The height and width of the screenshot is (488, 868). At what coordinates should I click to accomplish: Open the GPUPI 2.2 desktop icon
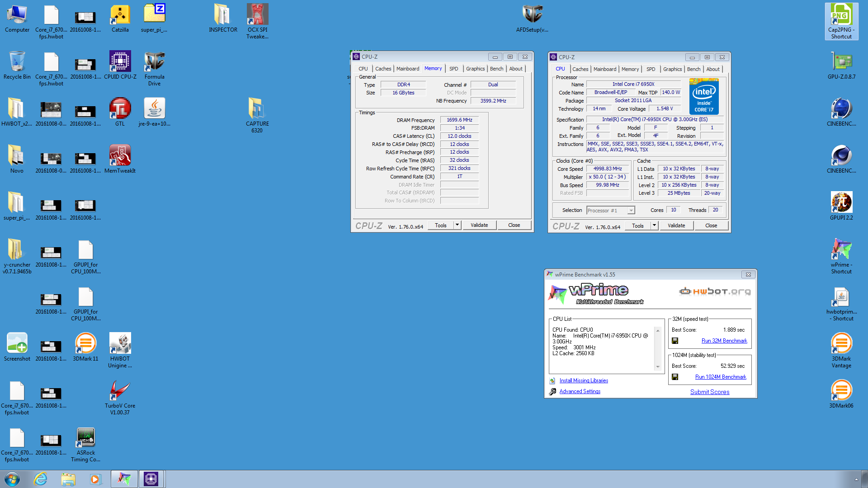(841, 206)
